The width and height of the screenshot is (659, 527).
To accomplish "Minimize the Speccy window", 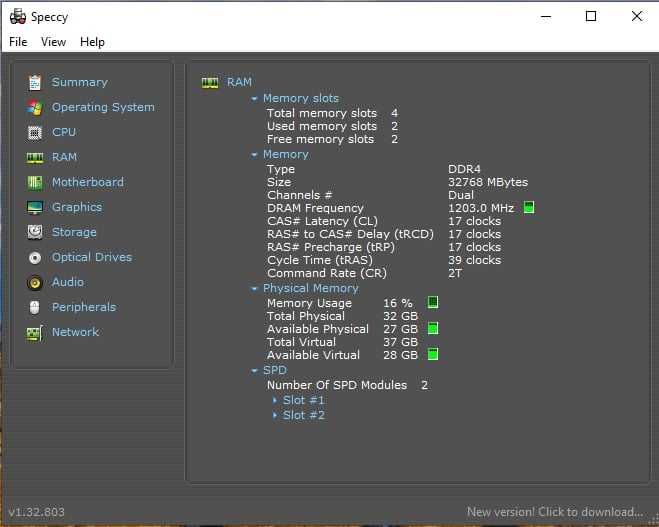I will [x=546, y=17].
